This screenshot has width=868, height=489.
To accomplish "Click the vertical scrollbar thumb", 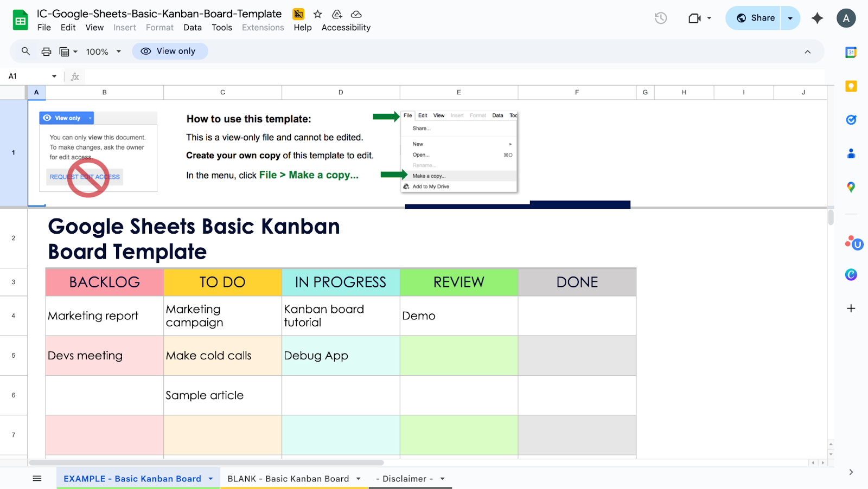I will (x=831, y=217).
